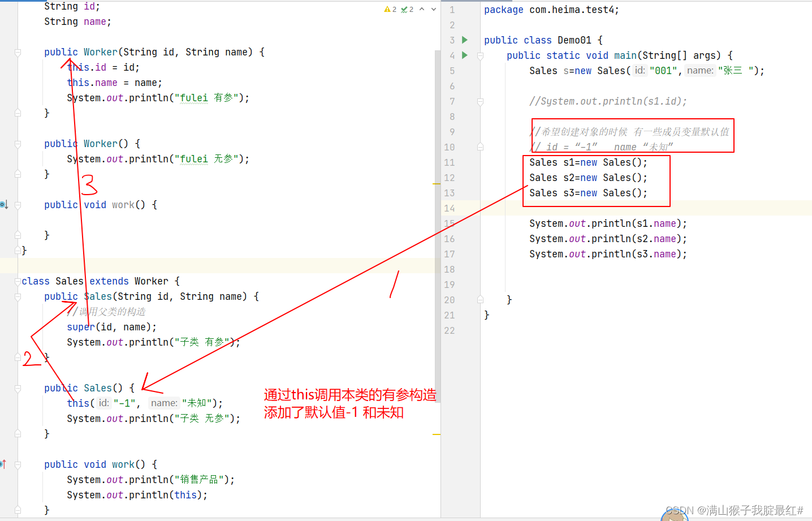Collapse the Sales class using its fold marker

(17, 281)
